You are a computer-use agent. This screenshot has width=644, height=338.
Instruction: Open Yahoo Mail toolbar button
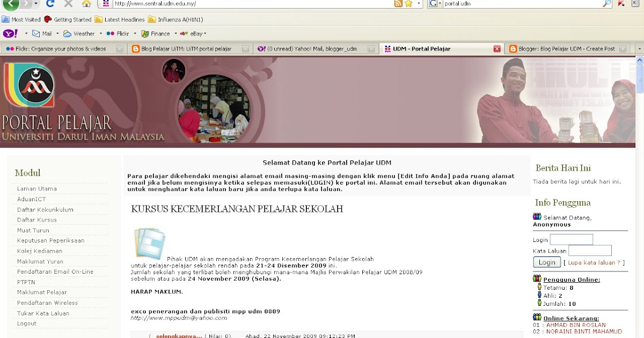click(42, 33)
